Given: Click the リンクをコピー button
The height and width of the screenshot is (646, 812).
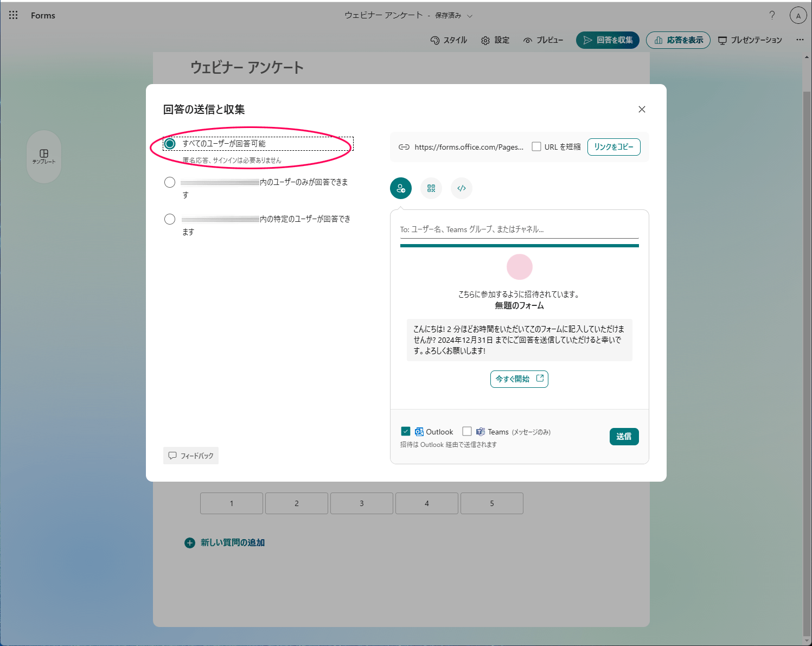Looking at the screenshot, I should [613, 146].
